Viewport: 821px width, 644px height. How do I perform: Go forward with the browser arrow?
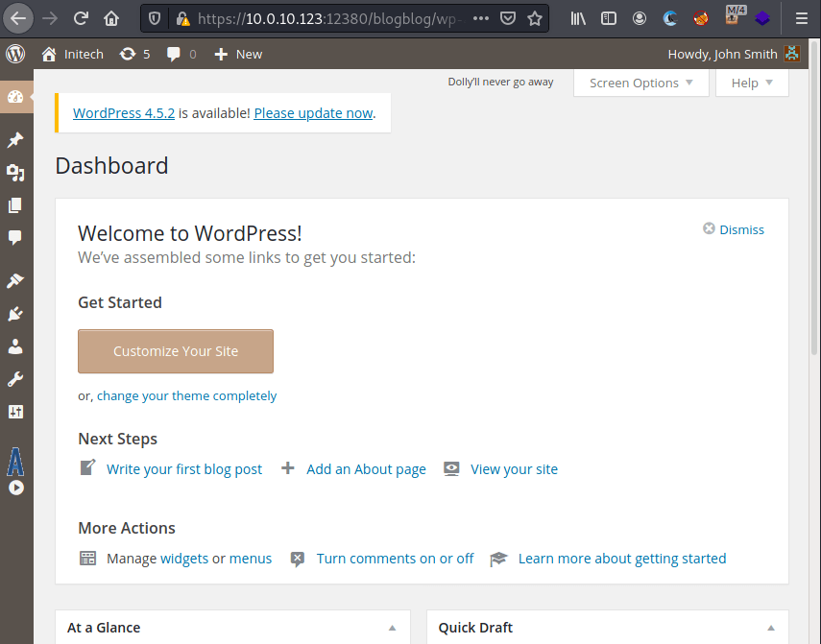pyautogui.click(x=50, y=19)
